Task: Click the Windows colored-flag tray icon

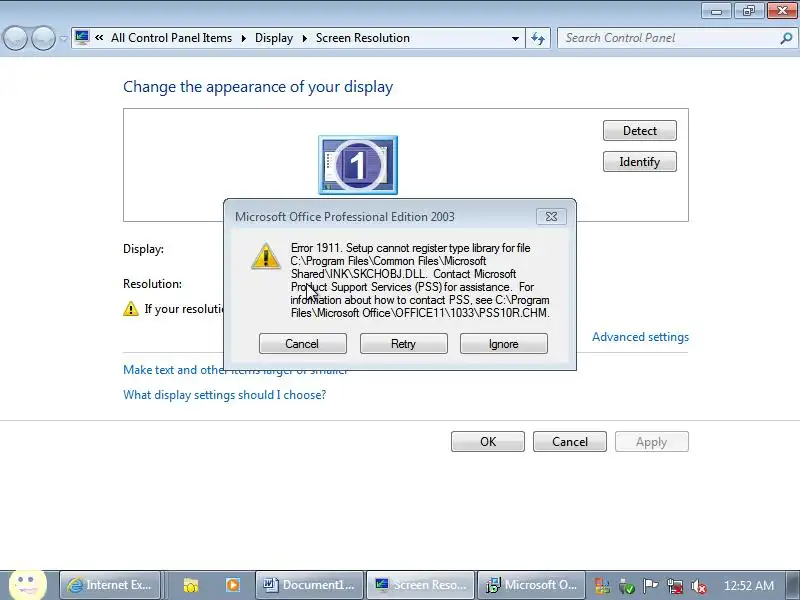Action: [x=602, y=586]
